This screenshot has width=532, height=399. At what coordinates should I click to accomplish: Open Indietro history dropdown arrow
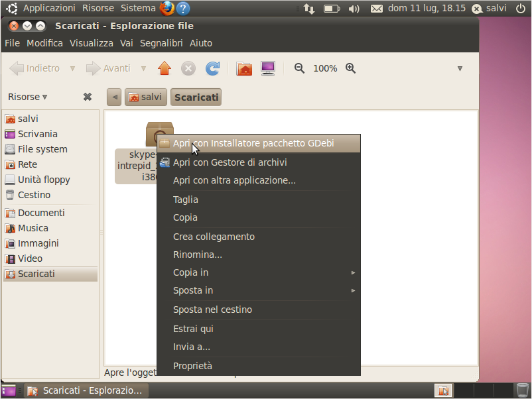(72, 68)
